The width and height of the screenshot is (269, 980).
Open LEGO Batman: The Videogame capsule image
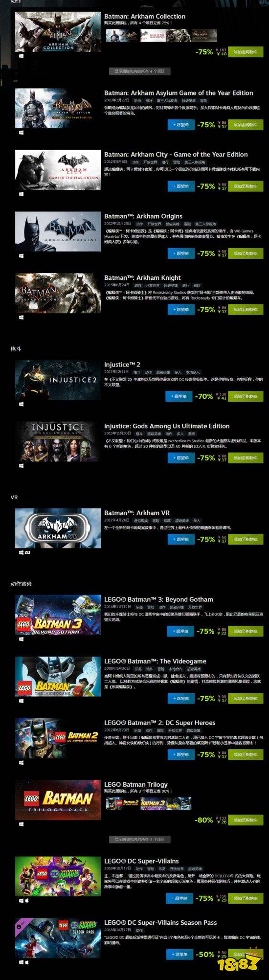point(58,676)
